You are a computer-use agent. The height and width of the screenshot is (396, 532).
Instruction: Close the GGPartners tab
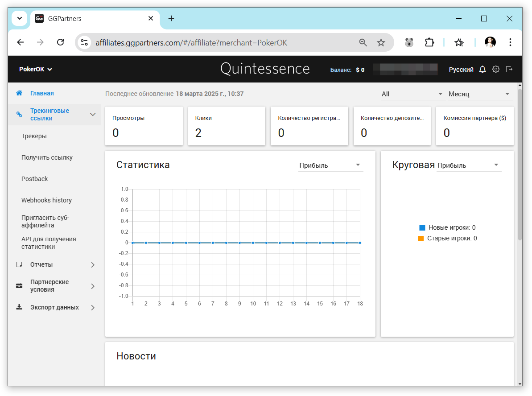151,18
